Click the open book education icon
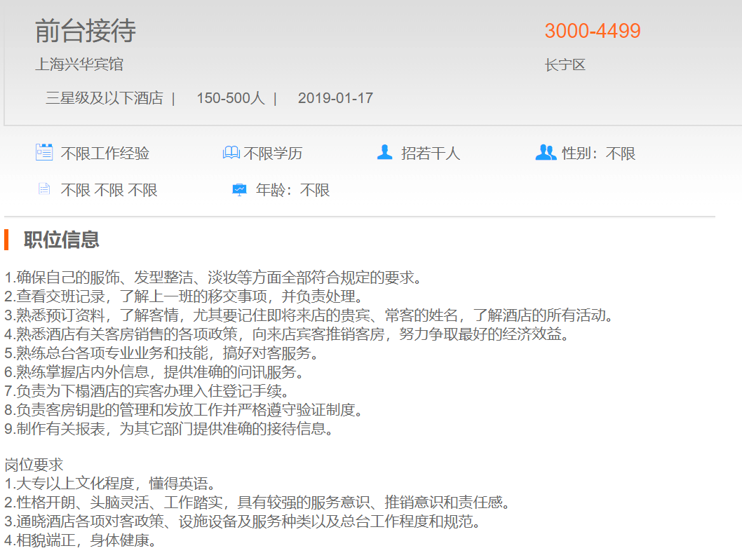 231,153
